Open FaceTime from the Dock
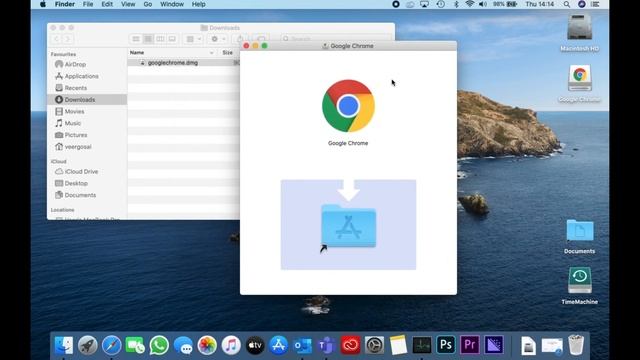The width and height of the screenshot is (640, 360). pos(135,345)
